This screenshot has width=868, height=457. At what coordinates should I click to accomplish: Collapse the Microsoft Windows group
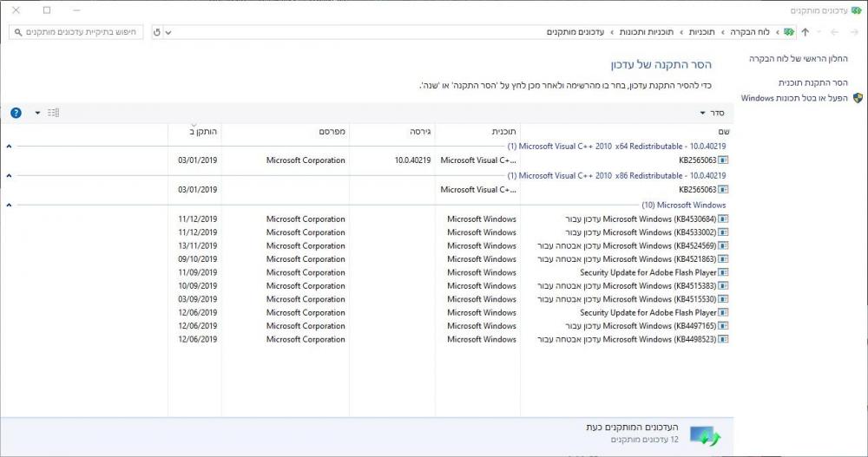9,205
